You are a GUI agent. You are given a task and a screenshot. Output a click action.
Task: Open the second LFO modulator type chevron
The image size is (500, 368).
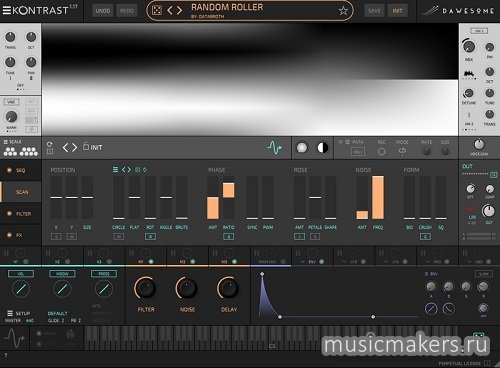pos(386,262)
